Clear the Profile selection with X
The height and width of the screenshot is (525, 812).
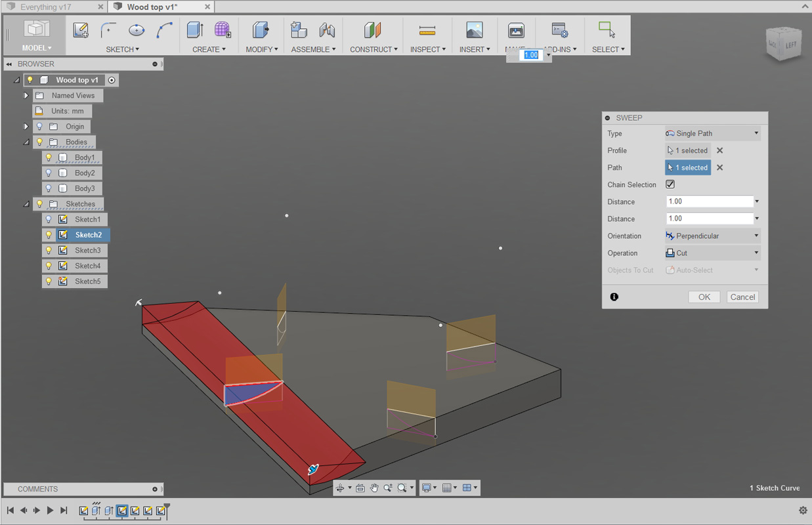click(720, 150)
